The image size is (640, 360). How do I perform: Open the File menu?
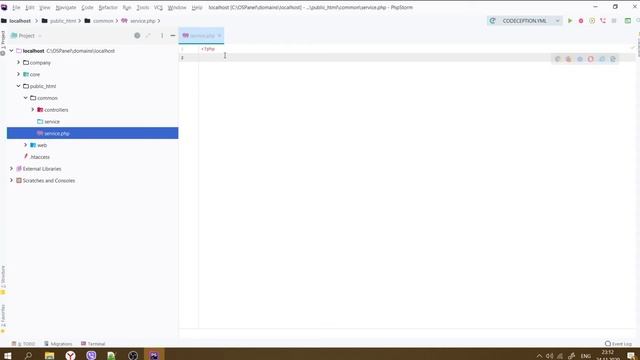pos(16,7)
